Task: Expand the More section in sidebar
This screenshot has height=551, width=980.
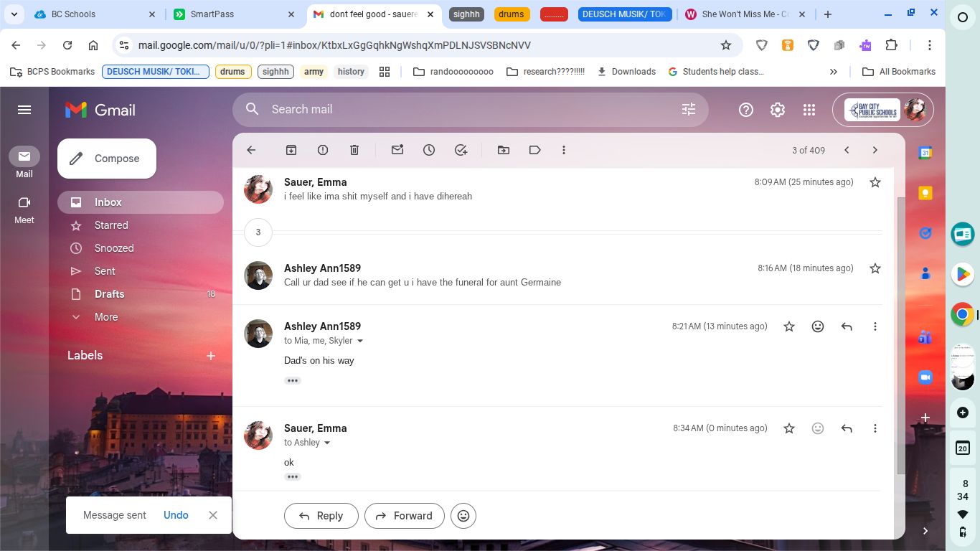Action: pos(105,317)
